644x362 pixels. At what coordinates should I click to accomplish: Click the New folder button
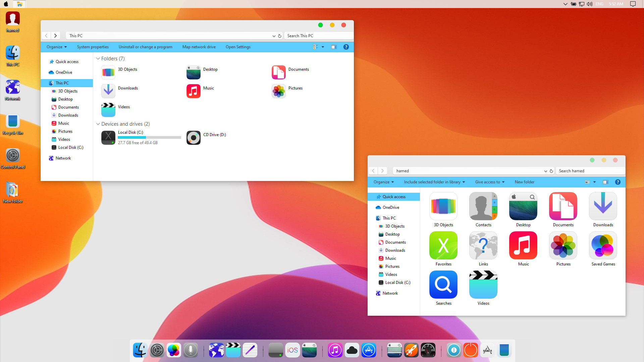tap(524, 182)
